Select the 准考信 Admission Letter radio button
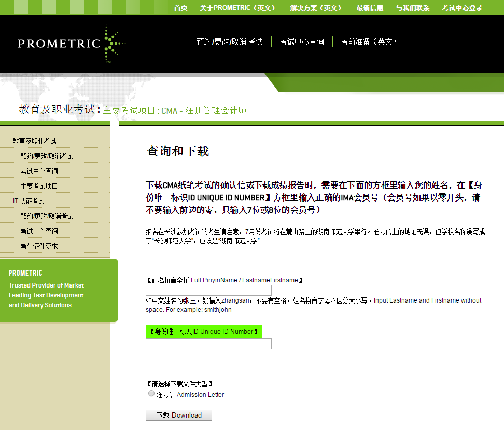 pyautogui.click(x=151, y=393)
